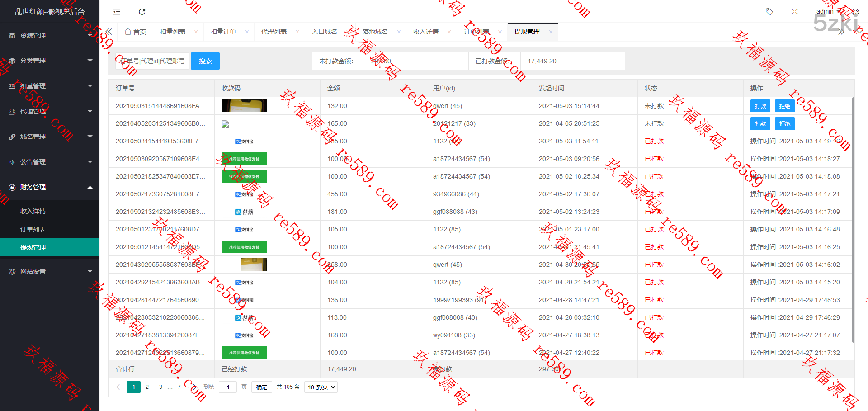Viewport: 868px width, 411px height.
Task: Click 拒绝 for the qwert (45) 132.00 order
Action: (785, 106)
